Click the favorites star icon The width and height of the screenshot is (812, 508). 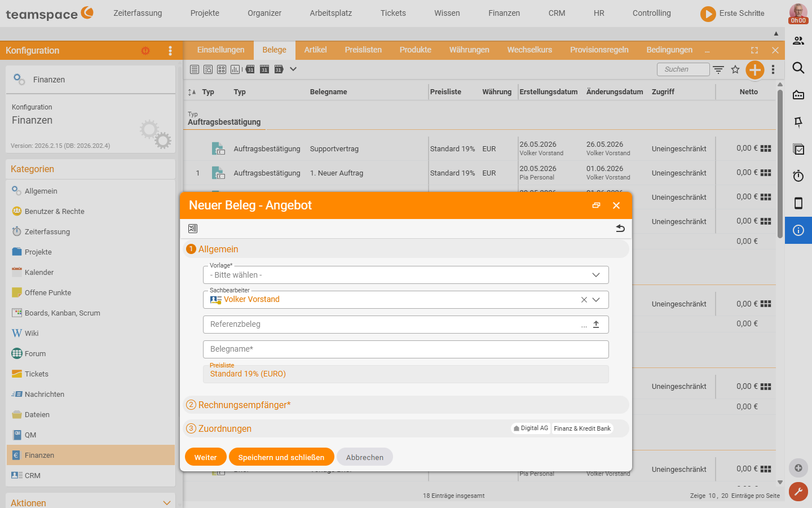735,69
